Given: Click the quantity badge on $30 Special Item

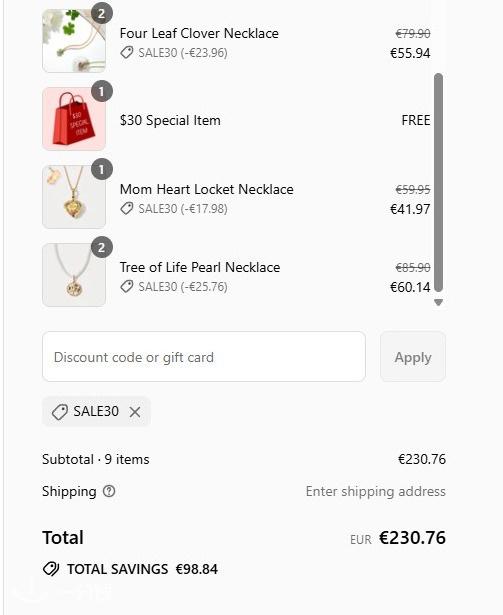Looking at the screenshot, I should [x=102, y=91].
